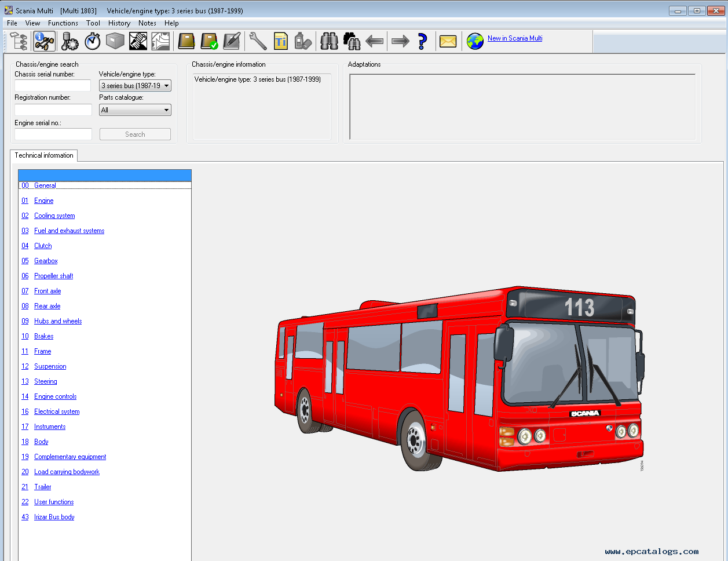Open the Gearbox group link

coord(46,261)
